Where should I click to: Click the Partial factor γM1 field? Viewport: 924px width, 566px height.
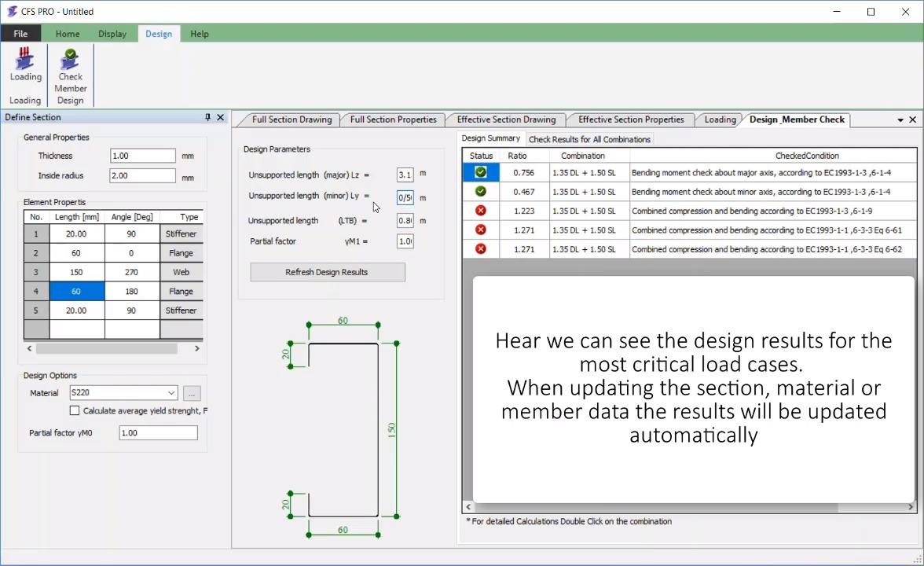click(405, 241)
